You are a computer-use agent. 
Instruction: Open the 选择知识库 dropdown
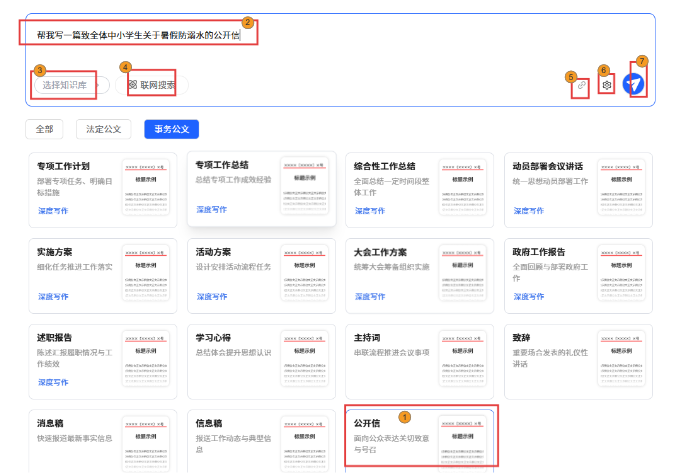69,85
